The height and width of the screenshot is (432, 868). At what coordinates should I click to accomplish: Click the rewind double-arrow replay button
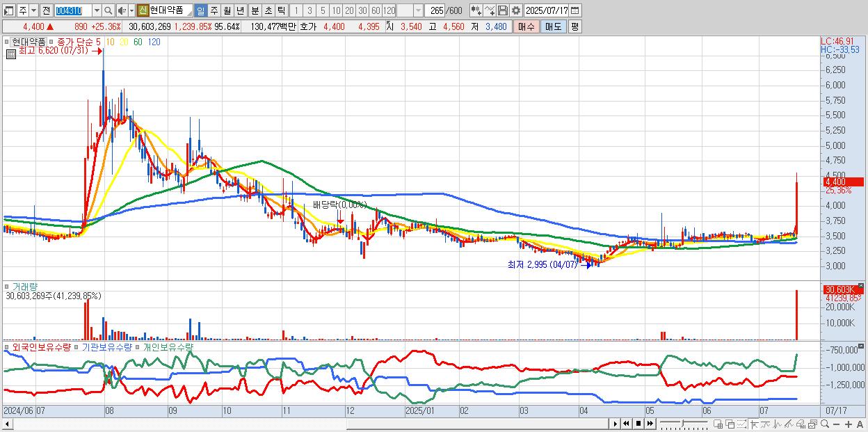[626, 424]
